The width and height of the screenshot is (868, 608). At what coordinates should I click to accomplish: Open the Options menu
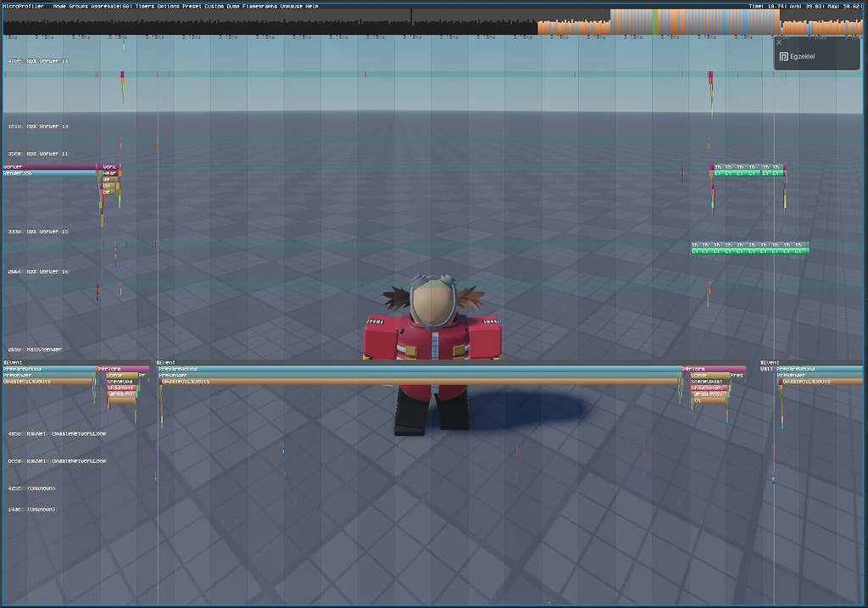point(170,4)
